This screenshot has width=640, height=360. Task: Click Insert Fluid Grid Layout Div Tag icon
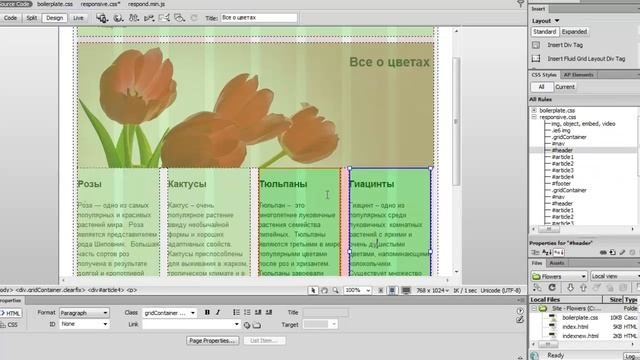click(536, 59)
